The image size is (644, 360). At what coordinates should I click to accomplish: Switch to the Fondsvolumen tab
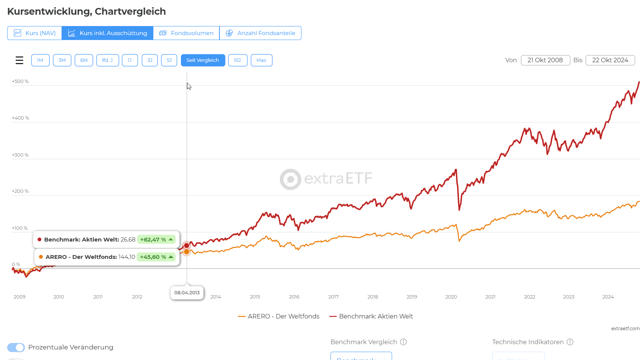(x=186, y=33)
